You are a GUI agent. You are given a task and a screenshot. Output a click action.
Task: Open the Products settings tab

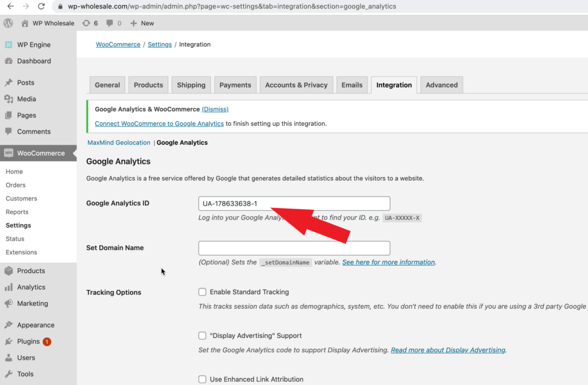149,85
